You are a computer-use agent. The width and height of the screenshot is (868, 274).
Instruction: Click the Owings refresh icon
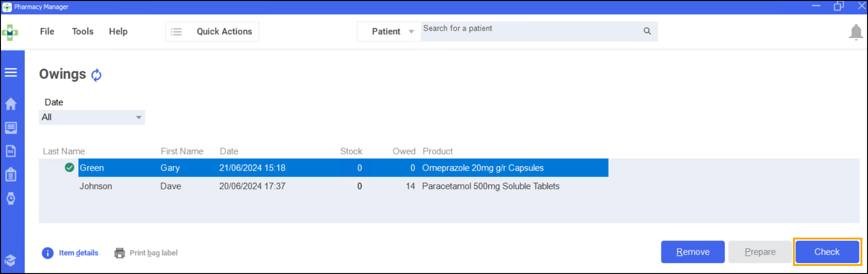tap(96, 75)
